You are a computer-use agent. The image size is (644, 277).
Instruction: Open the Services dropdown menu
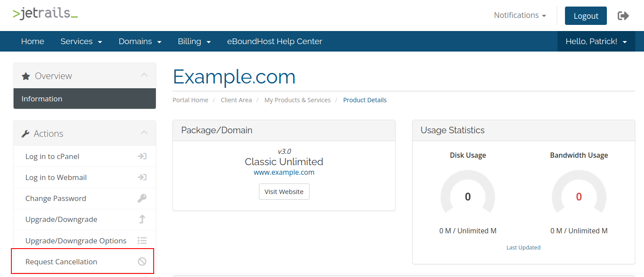[x=81, y=42]
